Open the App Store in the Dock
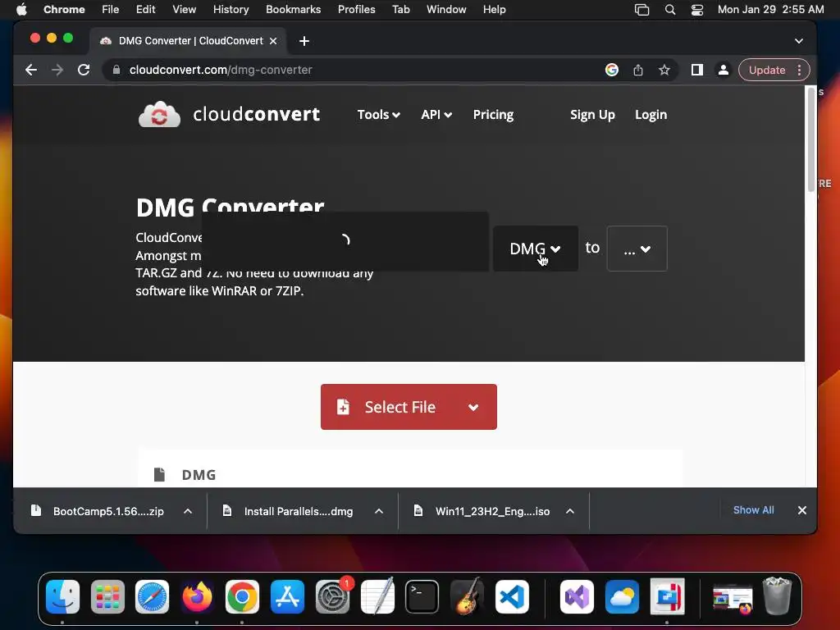Viewport: 840px width, 630px height. (x=287, y=596)
